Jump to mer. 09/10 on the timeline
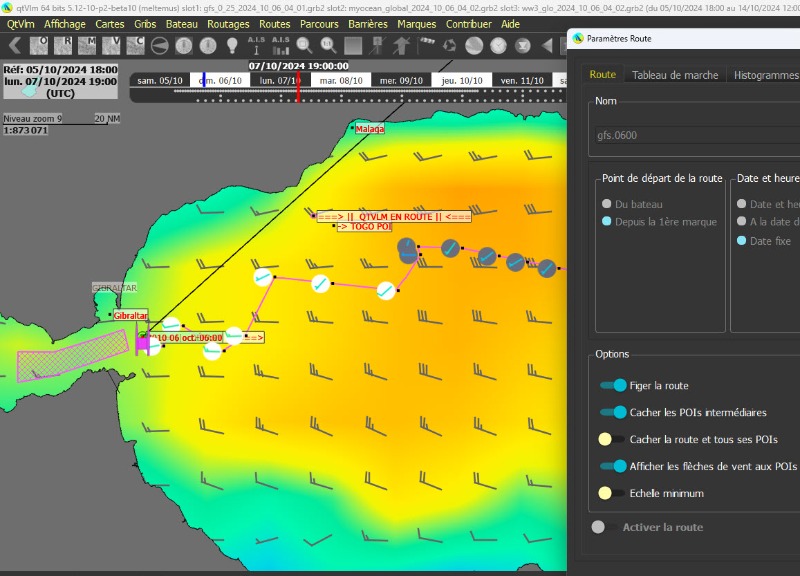 click(x=401, y=81)
